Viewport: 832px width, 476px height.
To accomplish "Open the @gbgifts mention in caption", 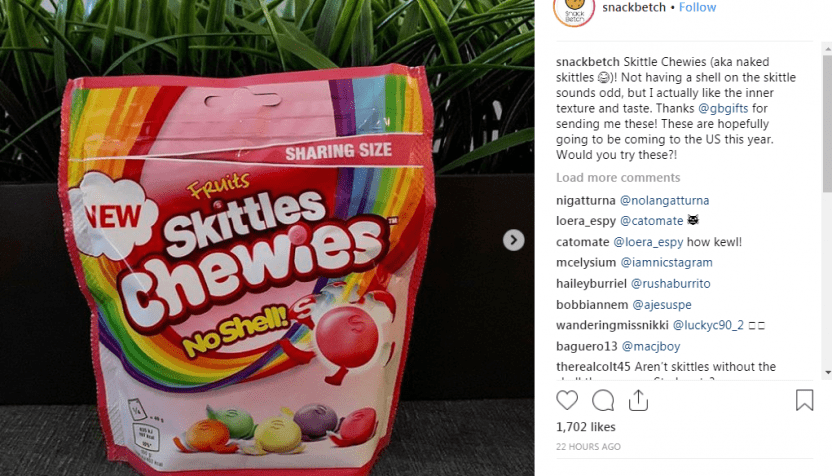I will 723,108.
